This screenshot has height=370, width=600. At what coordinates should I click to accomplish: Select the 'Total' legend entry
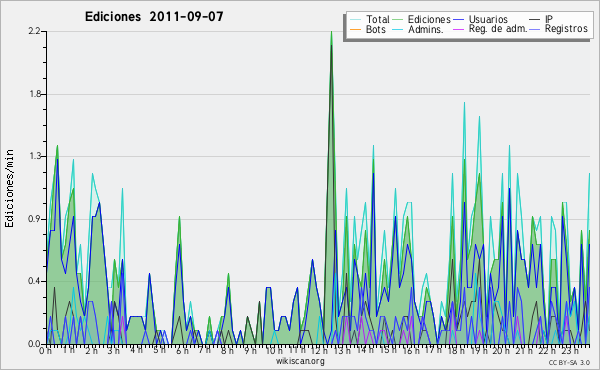[x=378, y=19]
